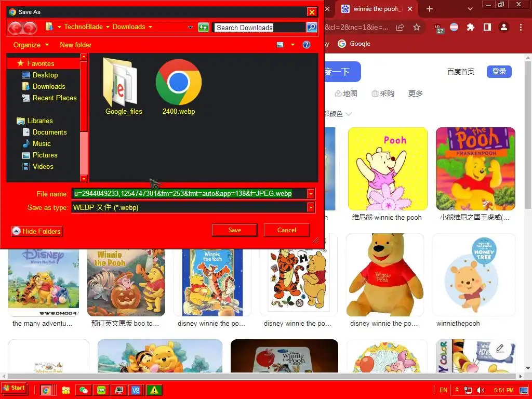Create a New folder
This screenshot has height=399, width=532.
76,45
